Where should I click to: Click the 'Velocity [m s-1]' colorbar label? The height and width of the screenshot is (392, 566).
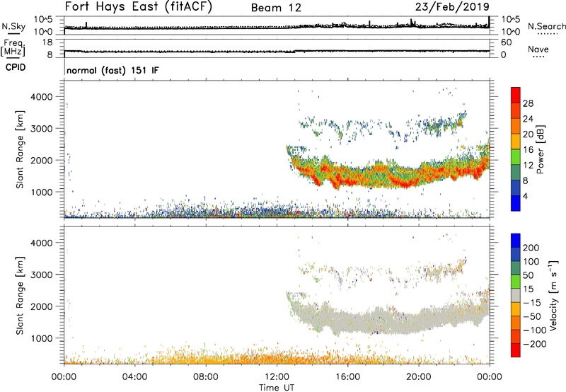pos(553,295)
